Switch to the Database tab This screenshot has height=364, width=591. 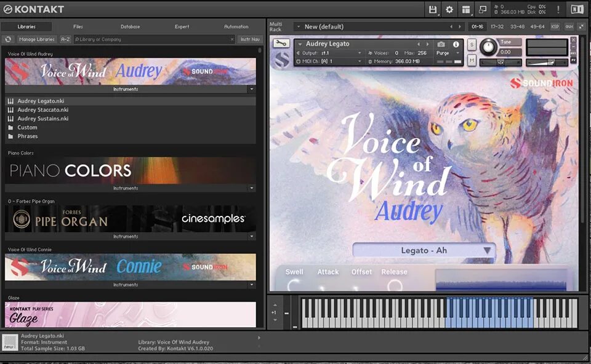131,26
